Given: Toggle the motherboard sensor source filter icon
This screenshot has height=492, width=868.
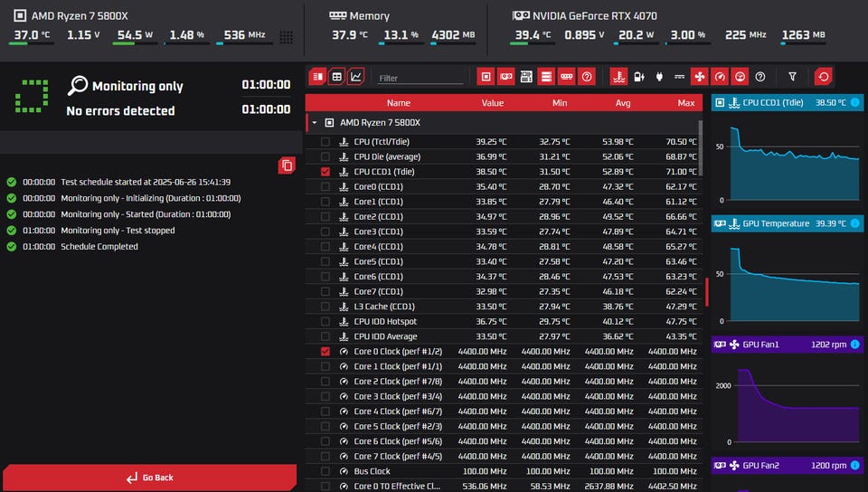Looking at the screenshot, I should point(526,77).
